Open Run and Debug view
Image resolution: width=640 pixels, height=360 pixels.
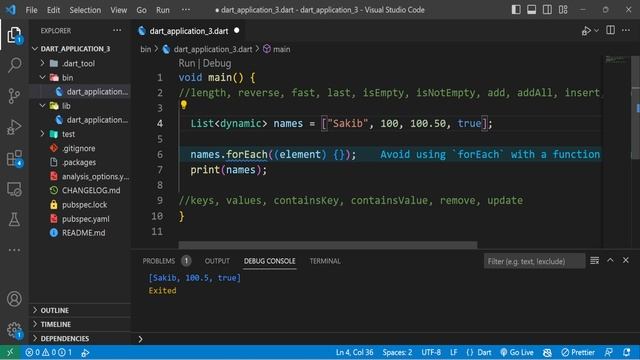click(14, 127)
